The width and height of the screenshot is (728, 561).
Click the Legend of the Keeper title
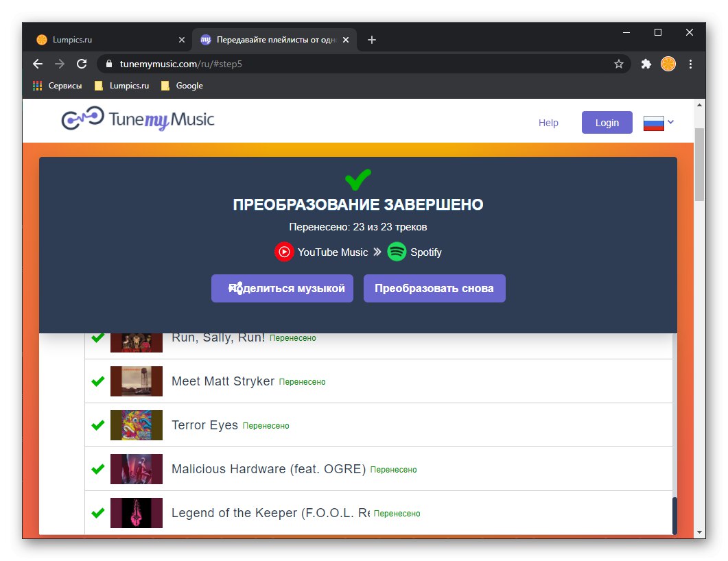(270, 513)
